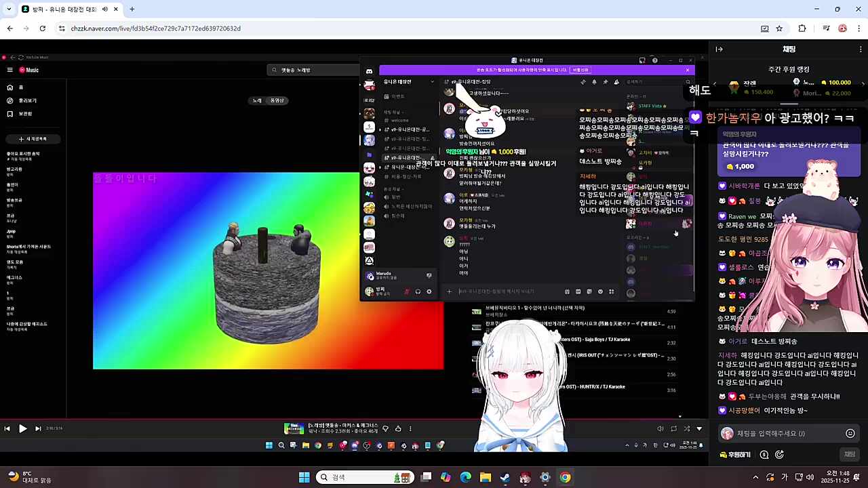
Task: Open the Explore compass icon in YouTube Music
Action: pyautogui.click(x=10, y=100)
